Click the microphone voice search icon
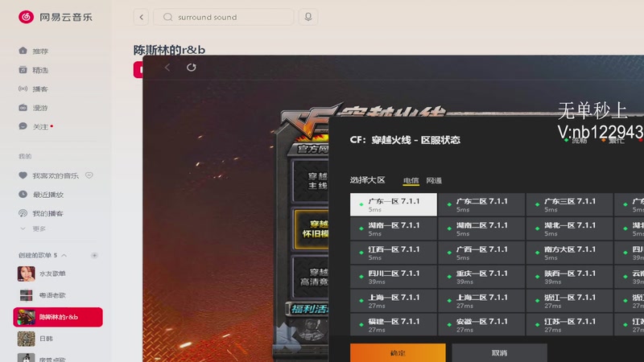Viewport: 644px width, 362px height. pos(308,17)
